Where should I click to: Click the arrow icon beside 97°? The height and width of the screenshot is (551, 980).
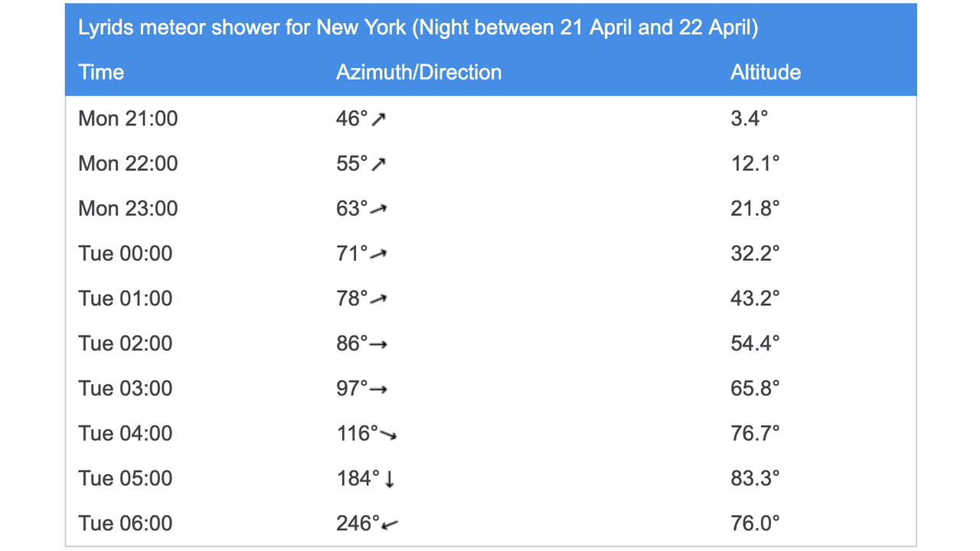coord(378,390)
